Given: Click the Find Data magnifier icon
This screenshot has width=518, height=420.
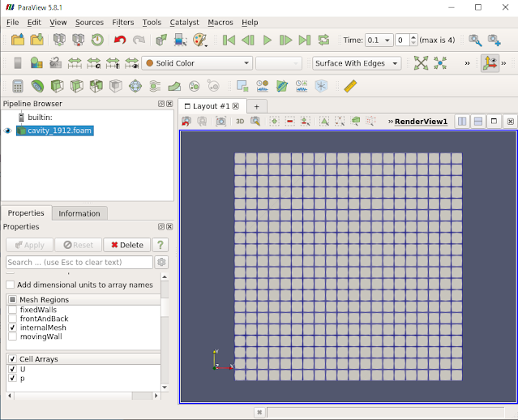Looking at the screenshot, I should [x=475, y=40].
